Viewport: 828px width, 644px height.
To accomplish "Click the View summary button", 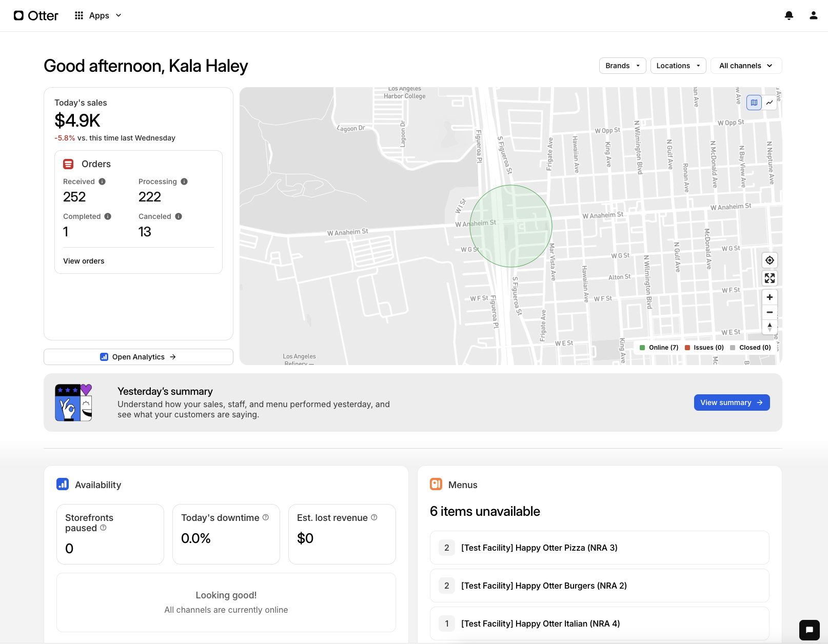I will pyautogui.click(x=731, y=402).
